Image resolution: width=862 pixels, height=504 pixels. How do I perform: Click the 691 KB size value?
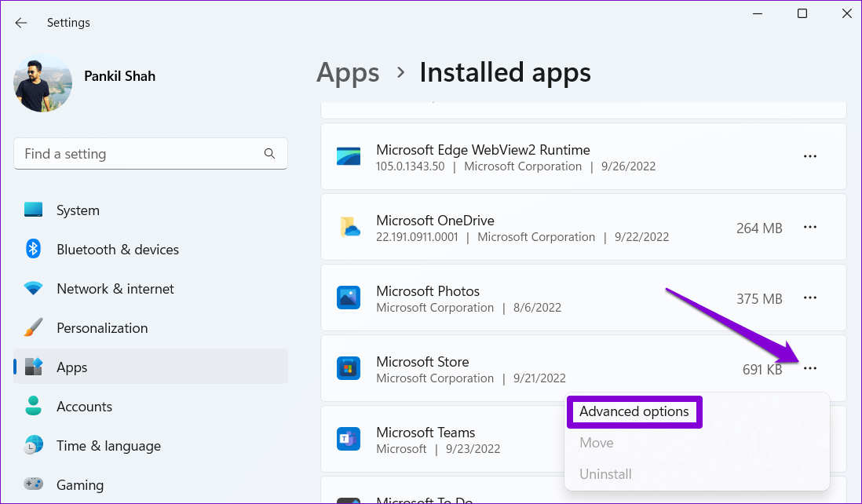tap(762, 369)
